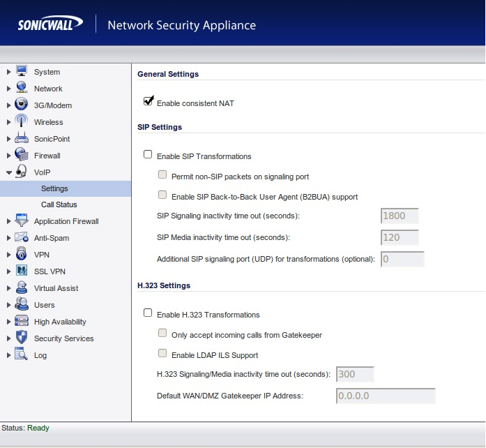Image resolution: width=486 pixels, height=448 pixels.
Task: Toggle Permit non-SIP packets on signaling port
Action: (x=162, y=174)
